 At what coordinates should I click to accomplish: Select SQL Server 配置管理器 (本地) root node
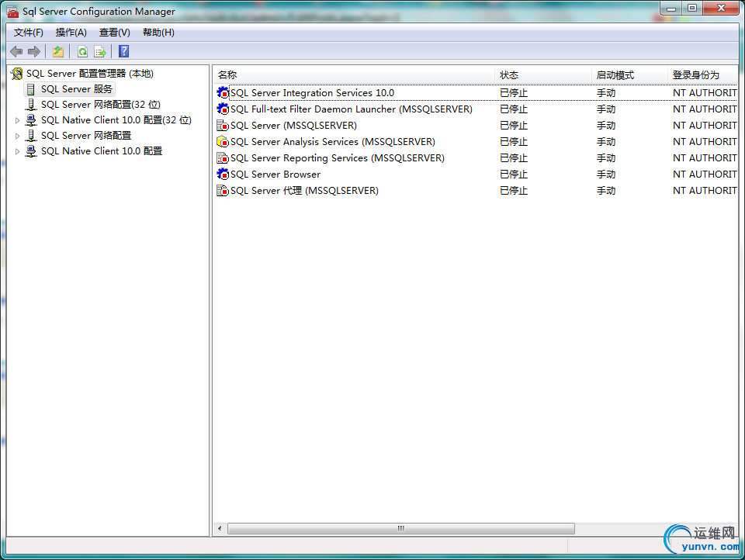point(90,74)
